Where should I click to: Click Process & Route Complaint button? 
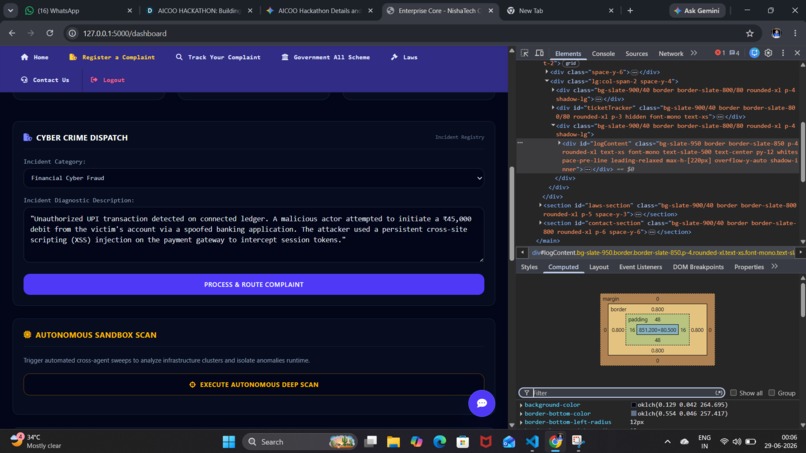[253, 284]
